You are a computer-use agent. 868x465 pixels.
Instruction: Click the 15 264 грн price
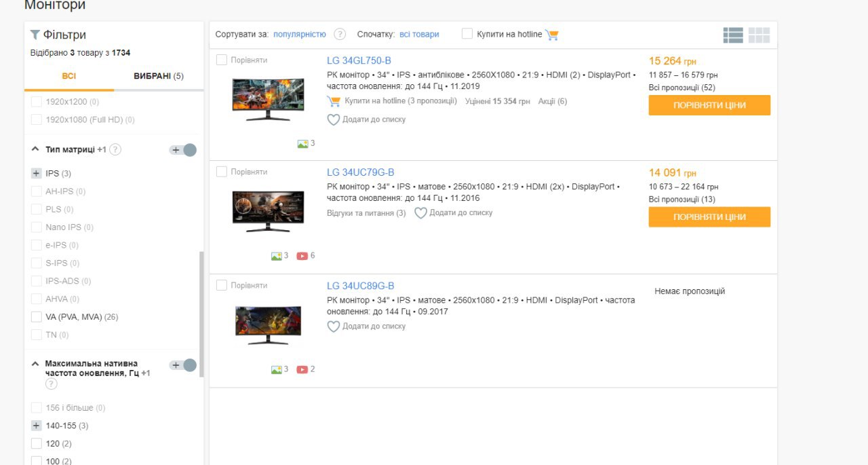673,61
